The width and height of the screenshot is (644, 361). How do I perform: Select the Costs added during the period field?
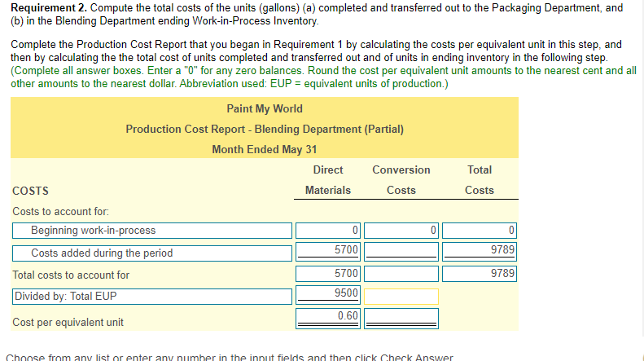coord(152,253)
